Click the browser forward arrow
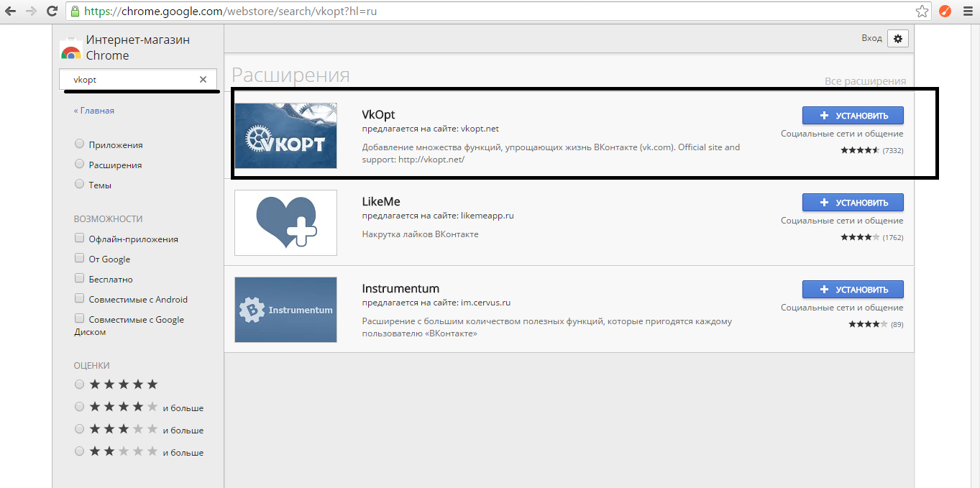The height and width of the screenshot is (488, 980). pyautogui.click(x=31, y=11)
